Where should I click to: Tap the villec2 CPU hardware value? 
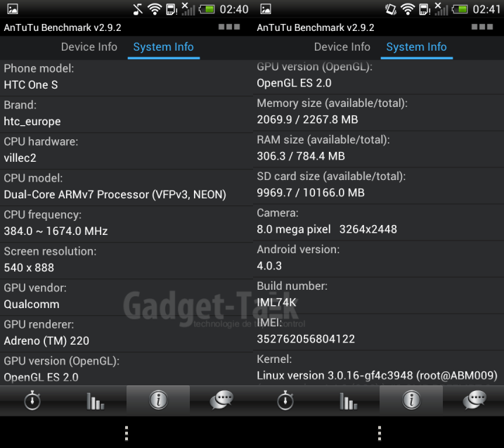click(x=20, y=158)
